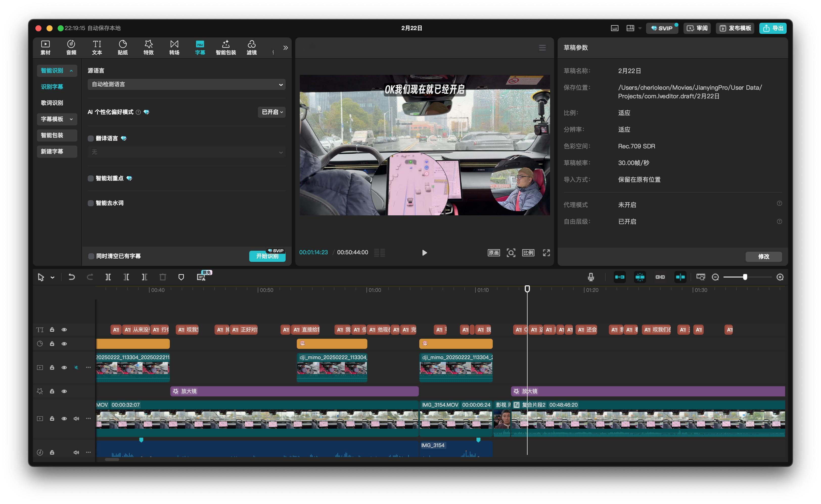This screenshot has width=821, height=504.
Task: Collapse the 智能识别 sidebar section
Action: (57, 71)
